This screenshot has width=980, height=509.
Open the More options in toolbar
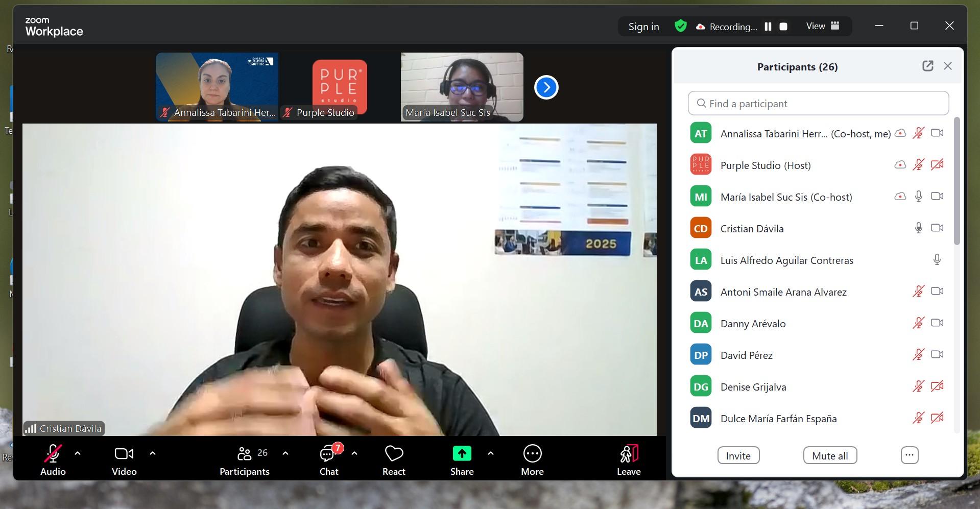[532, 459]
